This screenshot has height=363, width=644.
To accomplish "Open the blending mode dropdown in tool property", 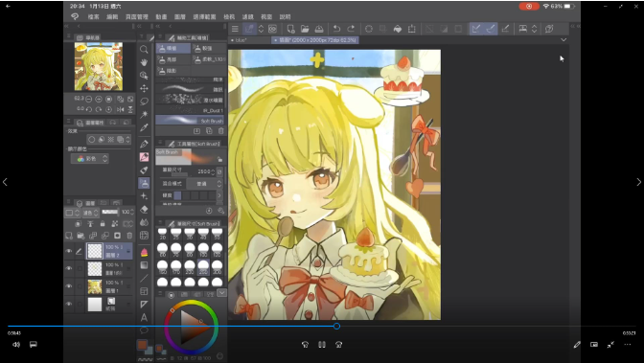I will click(x=204, y=184).
